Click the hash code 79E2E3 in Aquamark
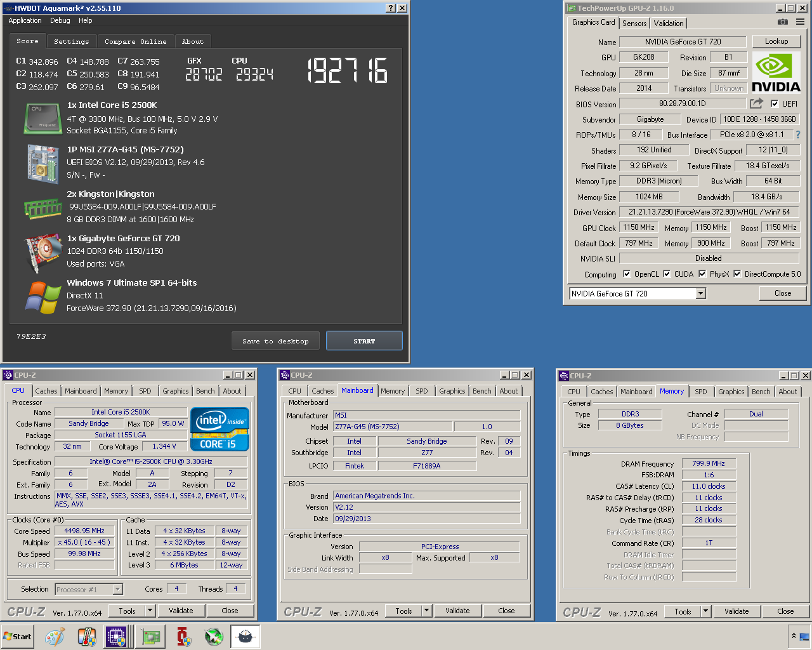 [31, 336]
